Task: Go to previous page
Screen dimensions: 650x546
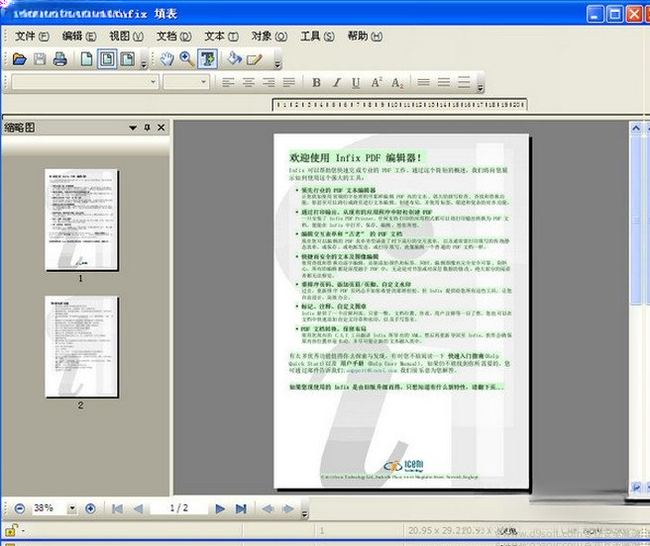Action: (x=138, y=509)
